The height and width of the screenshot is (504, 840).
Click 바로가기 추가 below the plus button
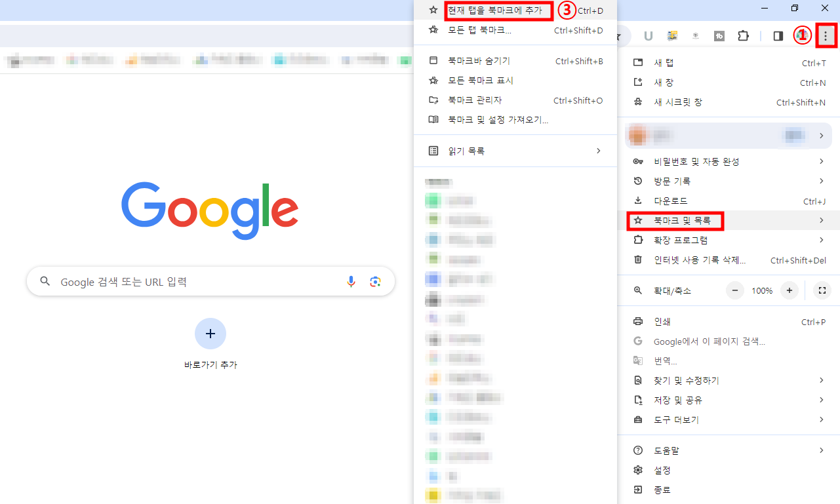[210, 365]
